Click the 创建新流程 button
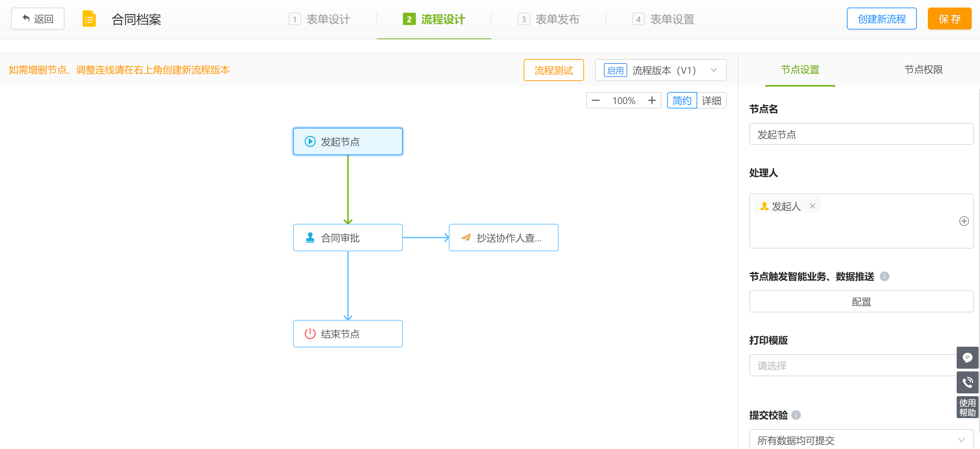Viewport: 980px width, 449px height. [x=881, y=19]
